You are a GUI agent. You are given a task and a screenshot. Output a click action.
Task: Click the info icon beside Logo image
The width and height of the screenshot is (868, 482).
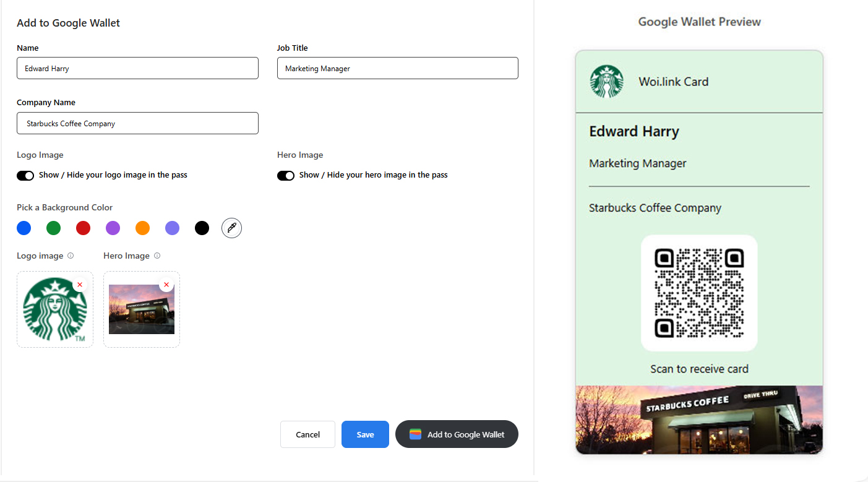click(71, 256)
